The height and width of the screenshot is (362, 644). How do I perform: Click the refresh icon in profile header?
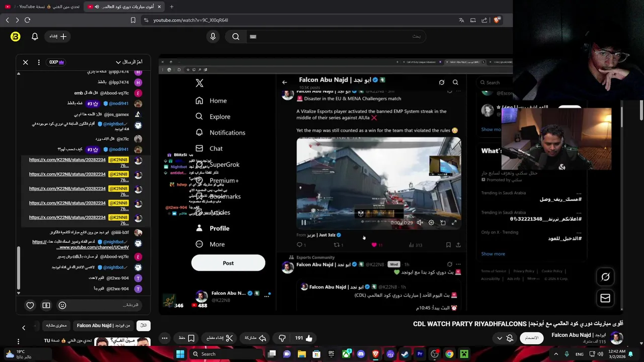[442, 82]
